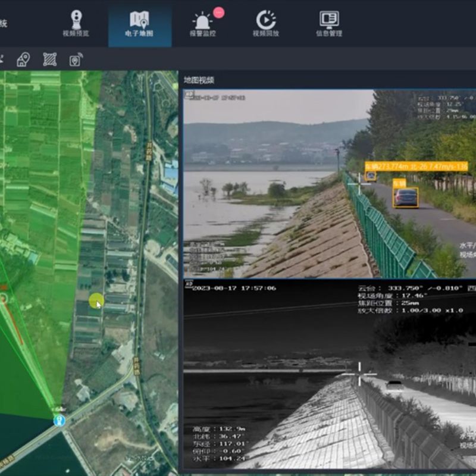
Task: Open the thermal infrared video feed
Action: (330, 375)
